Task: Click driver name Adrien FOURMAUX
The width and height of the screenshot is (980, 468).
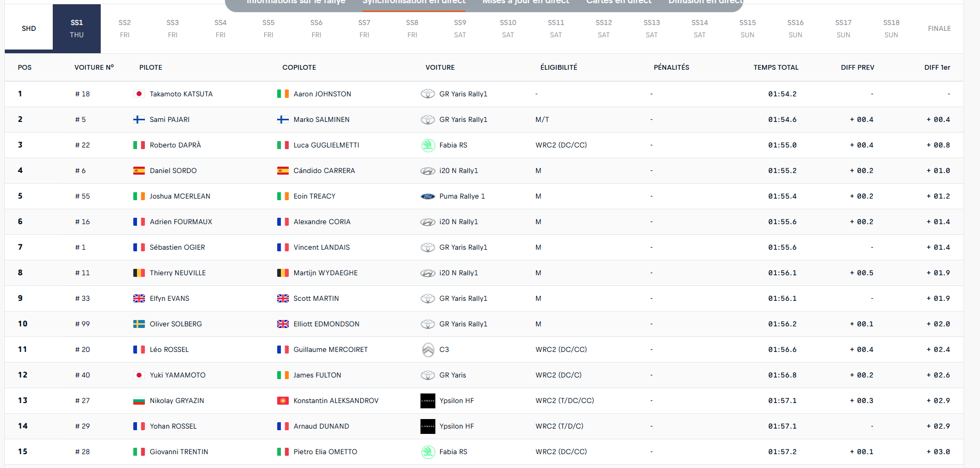Action: click(181, 222)
